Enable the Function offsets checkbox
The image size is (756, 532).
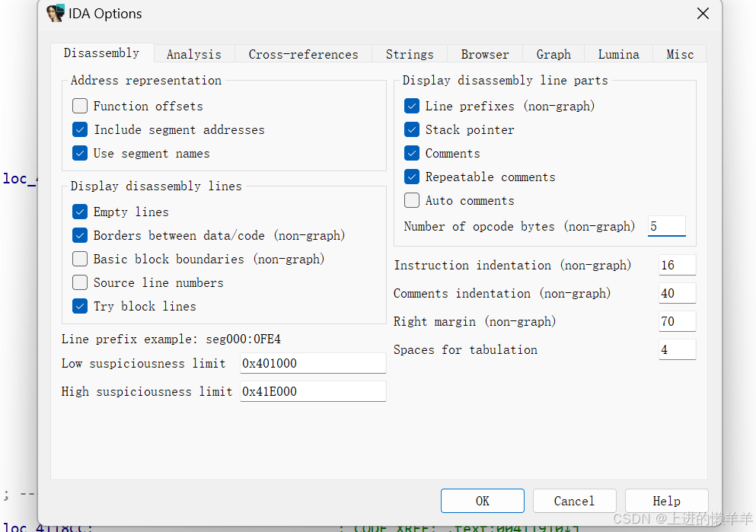(x=79, y=106)
